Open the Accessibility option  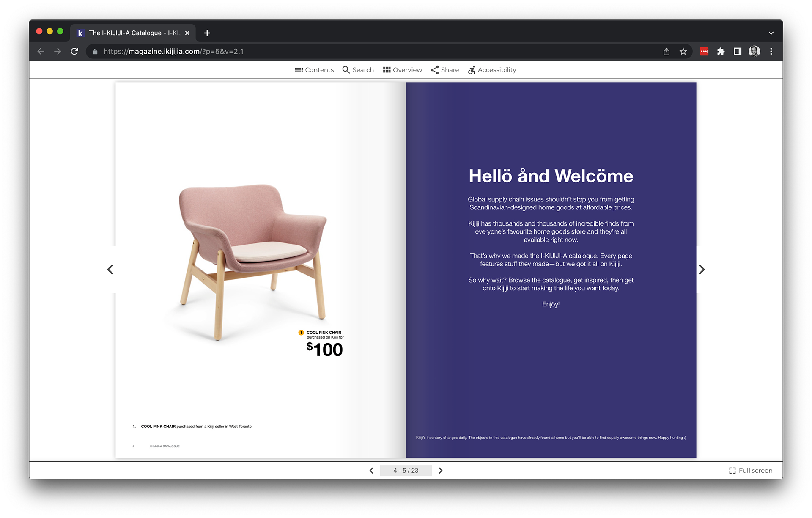click(492, 70)
